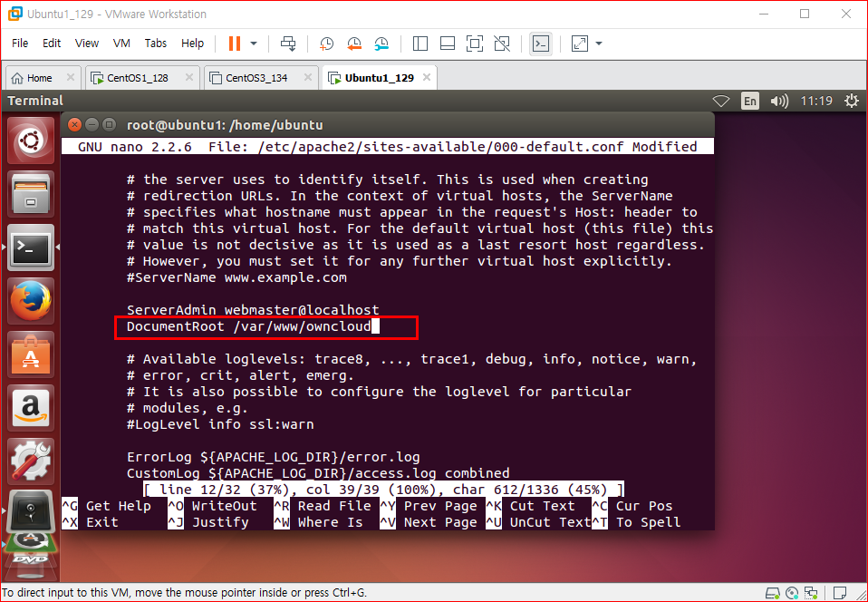Open the session gear menu in panel
Image resolution: width=868 pixels, height=602 pixels.
click(x=852, y=101)
